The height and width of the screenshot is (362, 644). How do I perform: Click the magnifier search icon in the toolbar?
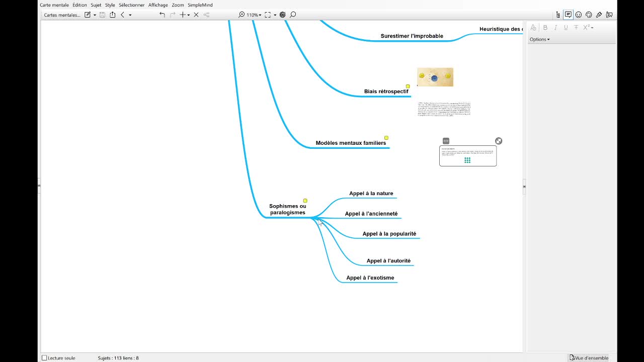(293, 15)
